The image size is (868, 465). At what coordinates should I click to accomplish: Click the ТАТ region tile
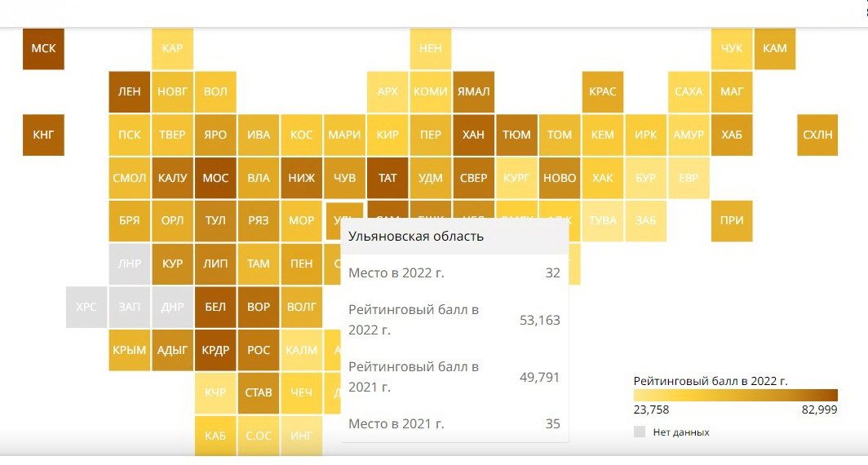(387, 178)
